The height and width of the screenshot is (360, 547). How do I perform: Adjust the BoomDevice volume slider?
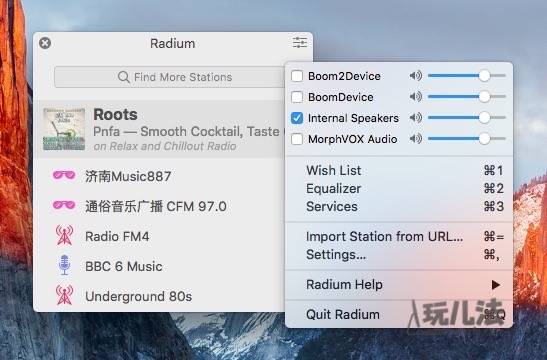click(467, 96)
